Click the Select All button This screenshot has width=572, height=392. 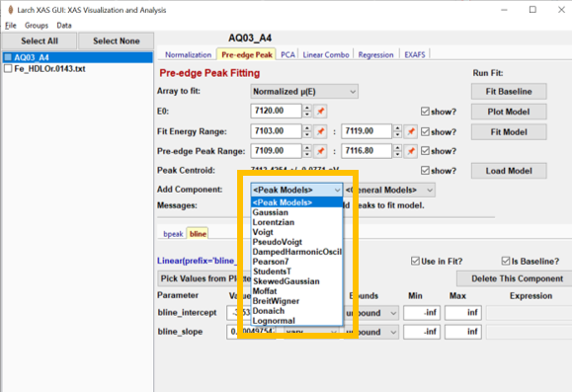(40, 40)
